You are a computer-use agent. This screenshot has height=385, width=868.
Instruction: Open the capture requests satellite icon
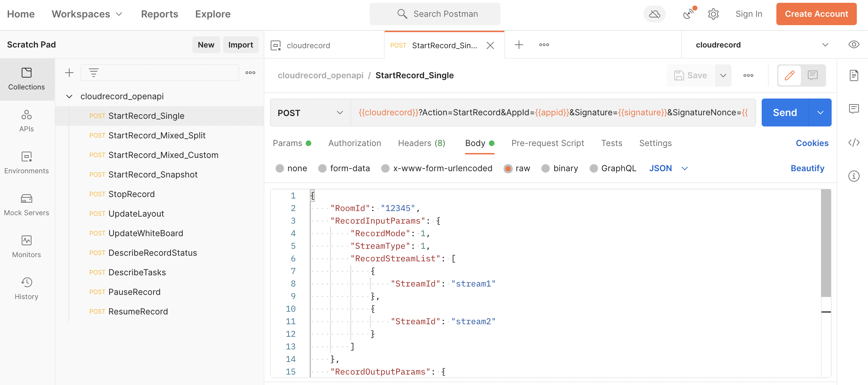point(689,14)
